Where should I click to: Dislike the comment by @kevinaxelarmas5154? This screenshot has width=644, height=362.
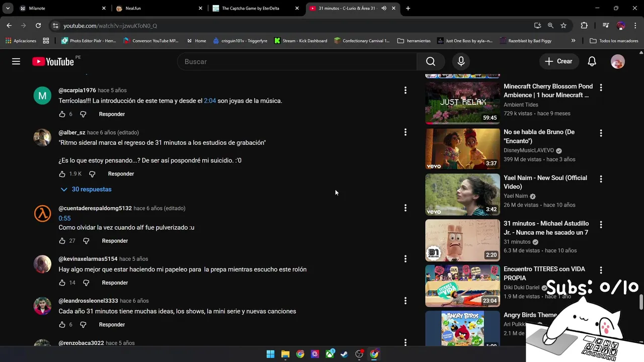86,283
